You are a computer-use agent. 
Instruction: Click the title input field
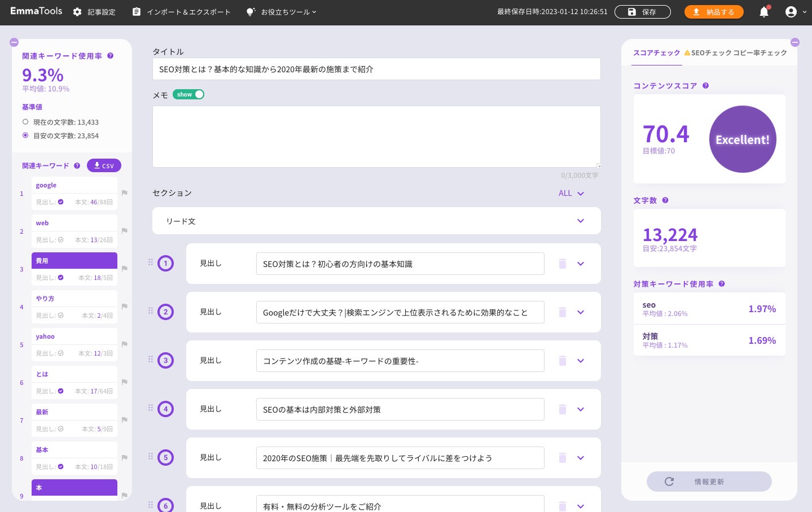[x=376, y=69]
